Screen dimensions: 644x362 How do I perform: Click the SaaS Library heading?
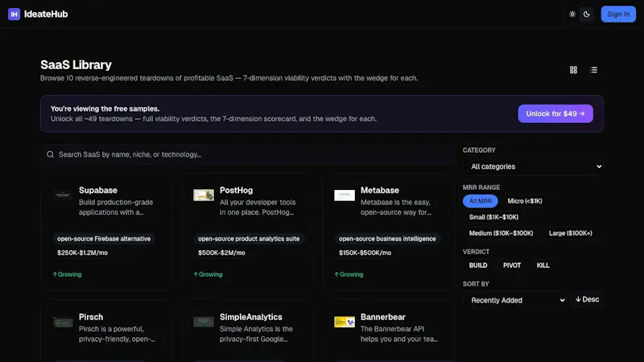[76, 65]
